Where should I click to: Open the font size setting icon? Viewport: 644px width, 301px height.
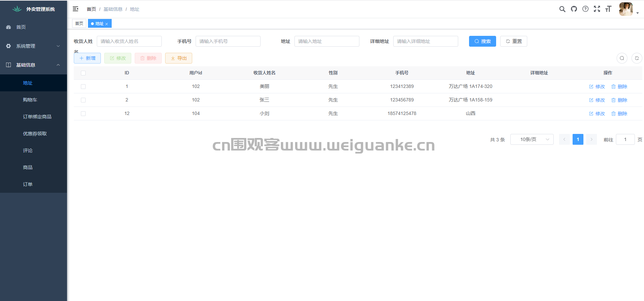[x=608, y=9]
